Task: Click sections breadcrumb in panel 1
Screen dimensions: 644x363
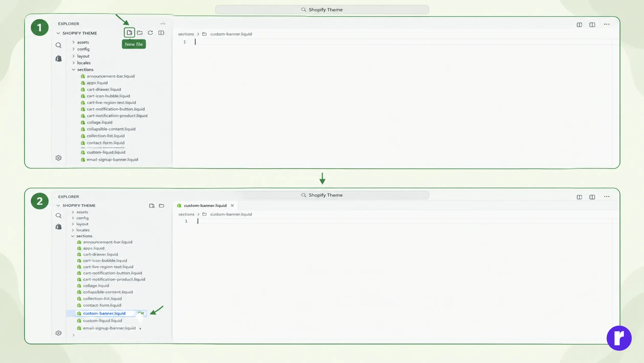Action: pyautogui.click(x=186, y=34)
